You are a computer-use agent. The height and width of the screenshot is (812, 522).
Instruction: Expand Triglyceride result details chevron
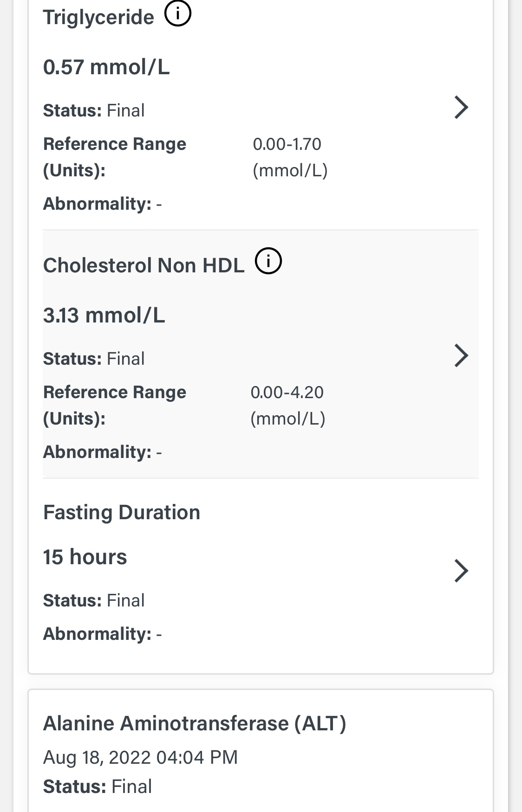click(x=461, y=108)
